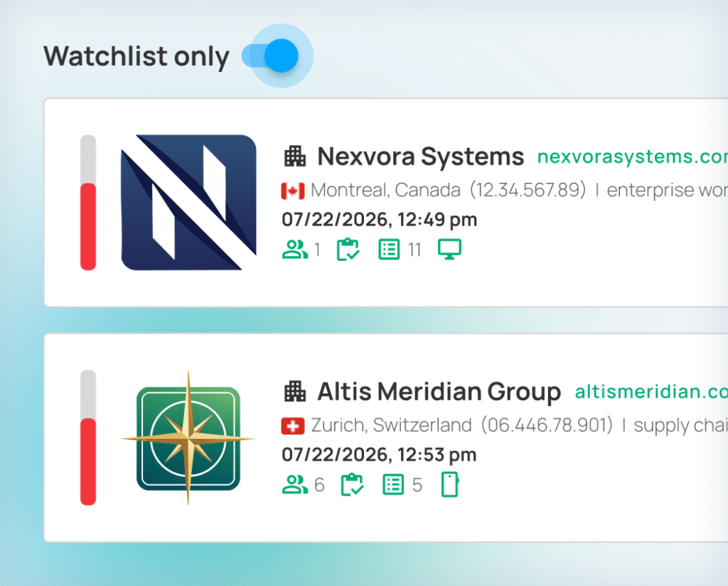Click the timestamp 07/22/2026, 12:53 pm
The height and width of the screenshot is (586, 728).
(x=380, y=455)
